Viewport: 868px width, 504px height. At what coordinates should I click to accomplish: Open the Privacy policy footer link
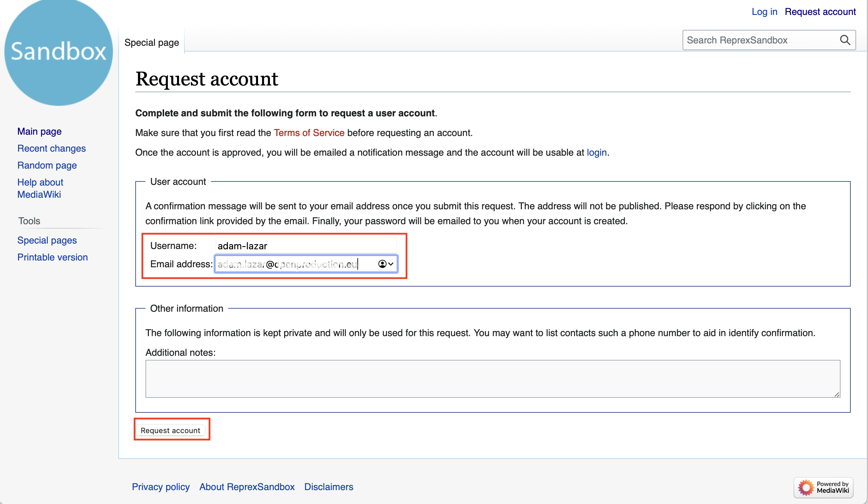coord(160,486)
